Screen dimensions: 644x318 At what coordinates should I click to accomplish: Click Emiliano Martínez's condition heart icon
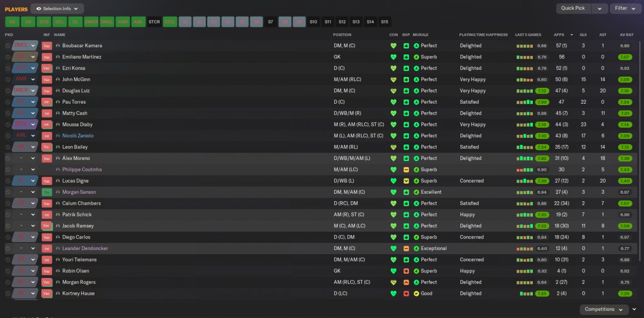(x=393, y=57)
